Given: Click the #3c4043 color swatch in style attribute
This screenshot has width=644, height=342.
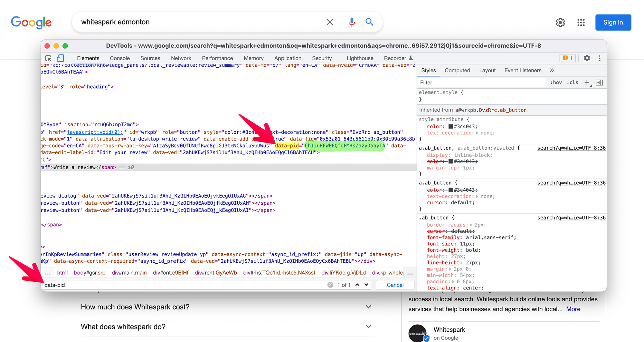Looking at the screenshot, I should [451, 127].
